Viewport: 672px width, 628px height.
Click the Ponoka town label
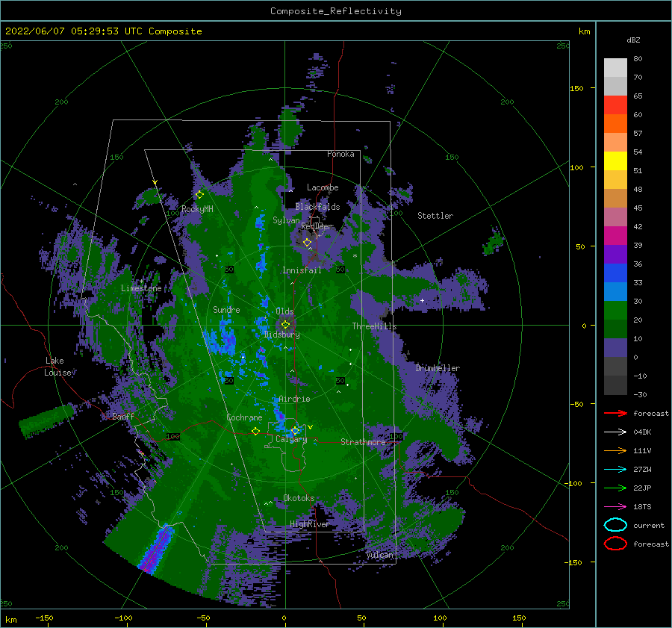point(340,154)
